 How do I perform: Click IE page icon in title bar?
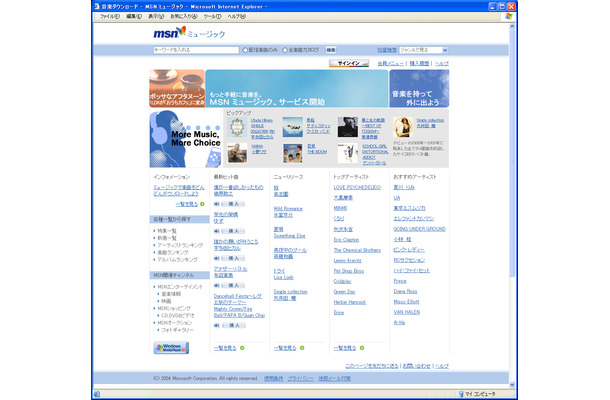point(97,7)
